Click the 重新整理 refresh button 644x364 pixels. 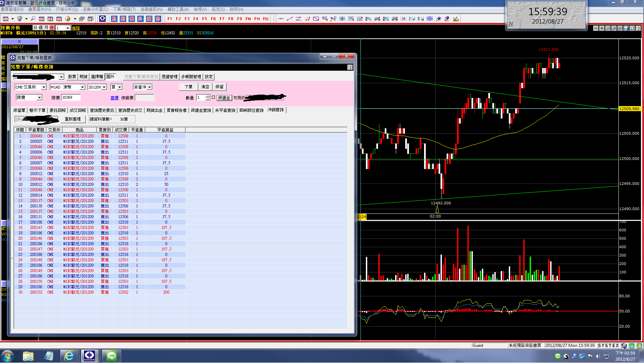pyautogui.click(x=73, y=119)
